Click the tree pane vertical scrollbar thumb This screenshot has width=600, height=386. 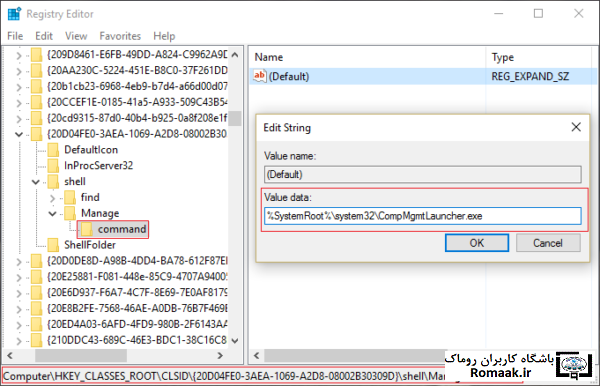[x=235, y=119]
